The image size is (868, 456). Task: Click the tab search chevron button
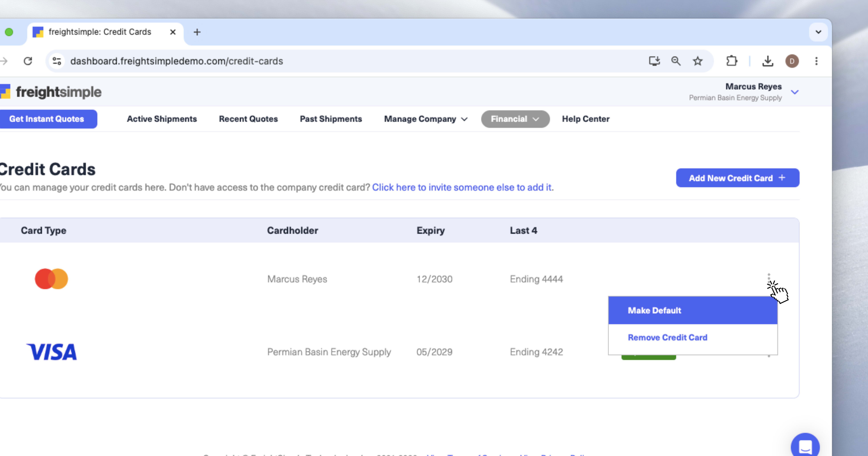tap(818, 32)
